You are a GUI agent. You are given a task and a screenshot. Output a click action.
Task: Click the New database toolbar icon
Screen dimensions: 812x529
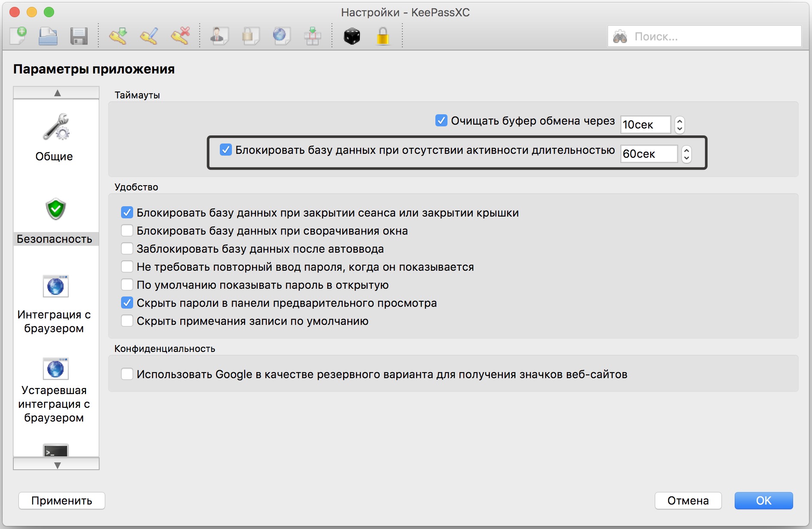point(18,36)
